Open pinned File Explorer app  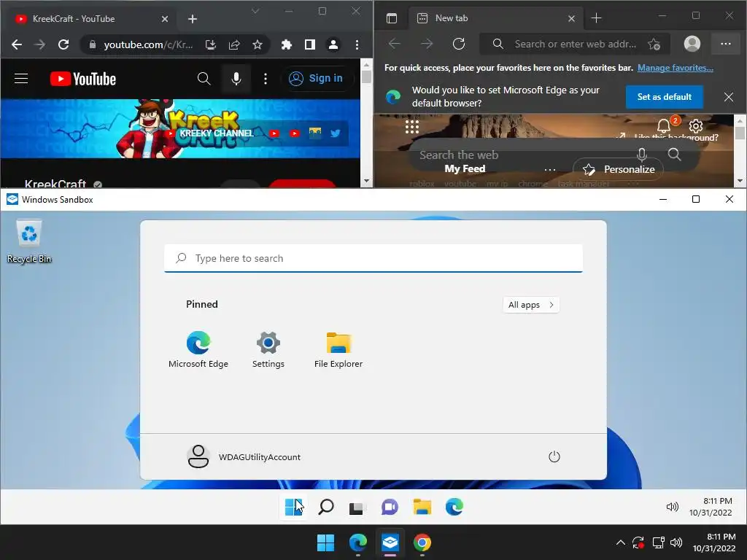[338, 350]
